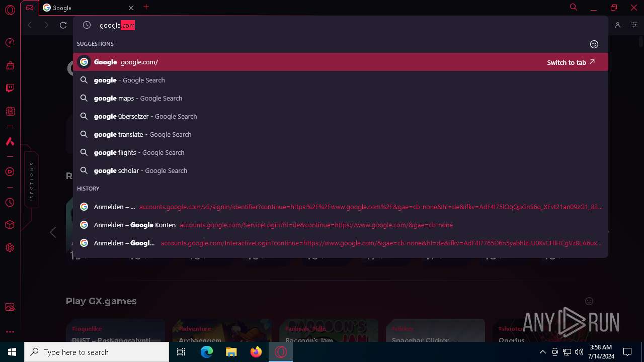Click Switch to tab button
The height and width of the screenshot is (362, 644).
[x=571, y=62]
